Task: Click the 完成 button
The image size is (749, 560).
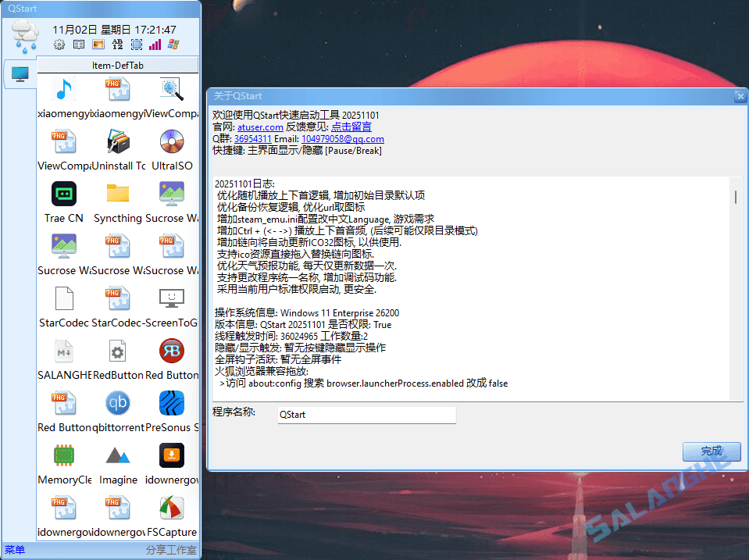Action: click(712, 451)
